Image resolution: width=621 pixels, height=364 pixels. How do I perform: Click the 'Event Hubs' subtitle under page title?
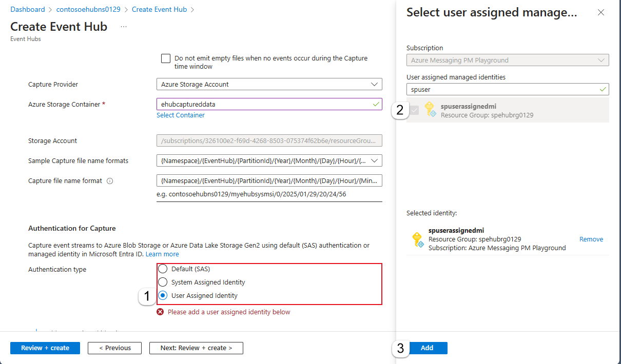click(x=26, y=39)
